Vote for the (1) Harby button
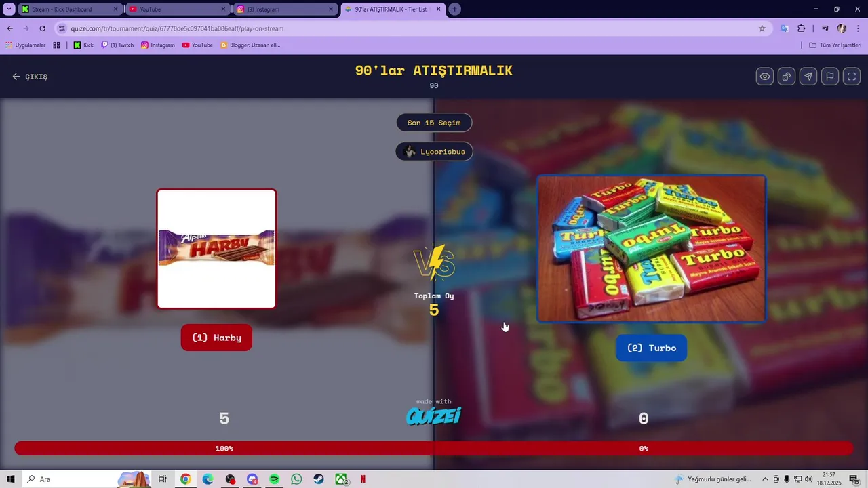Screen dimensions: 868x488 click(216, 338)
